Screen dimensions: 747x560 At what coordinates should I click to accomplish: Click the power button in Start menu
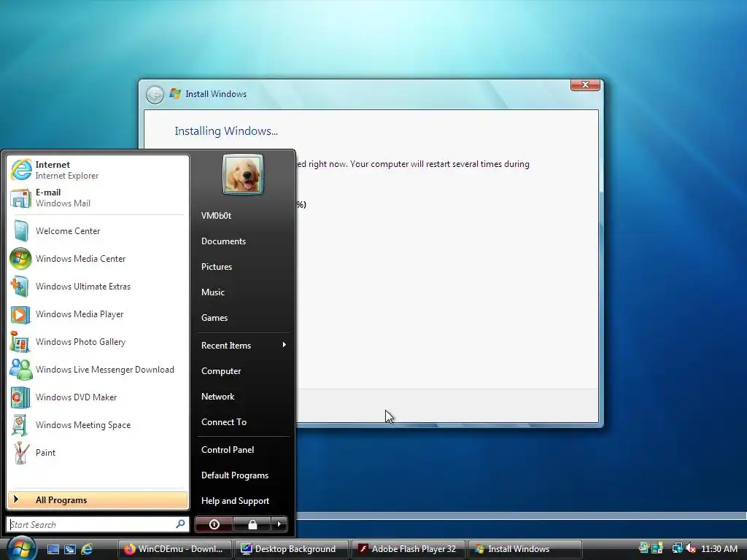[214, 524]
